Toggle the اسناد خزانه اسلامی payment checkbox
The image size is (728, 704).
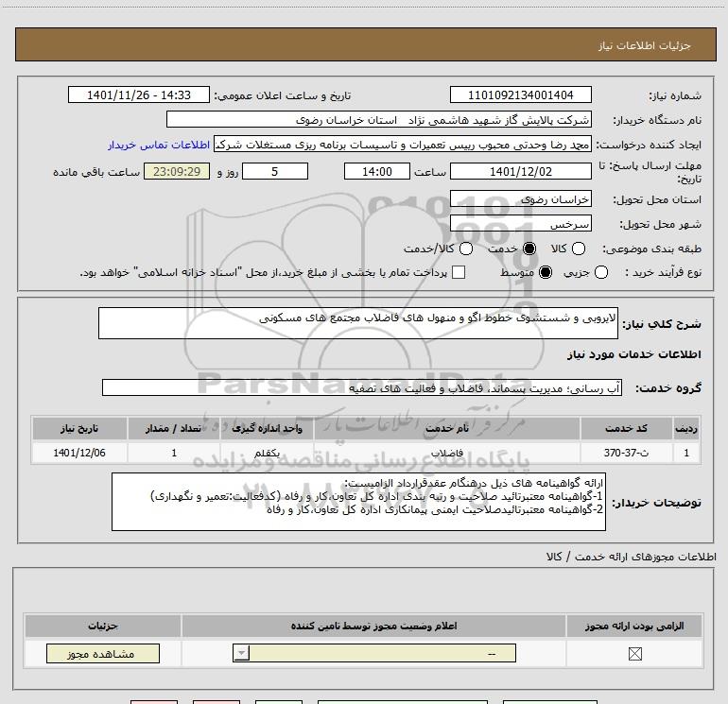click(x=459, y=272)
